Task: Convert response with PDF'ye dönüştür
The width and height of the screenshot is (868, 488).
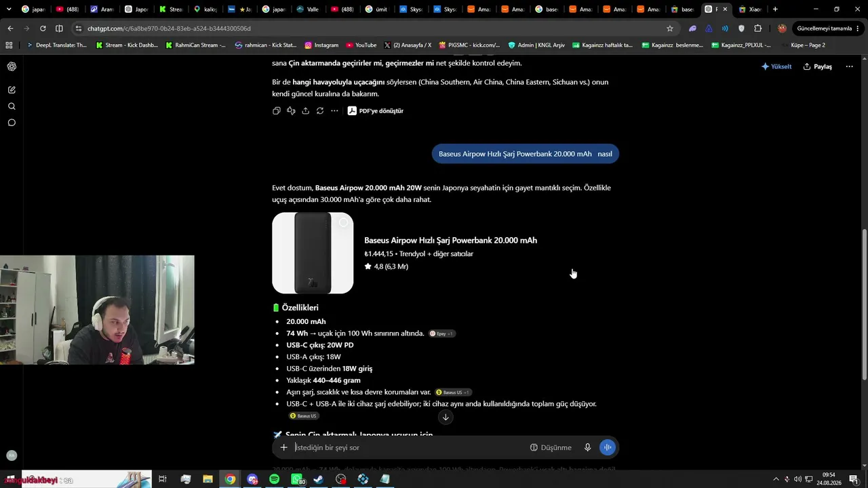Action: [376, 110]
